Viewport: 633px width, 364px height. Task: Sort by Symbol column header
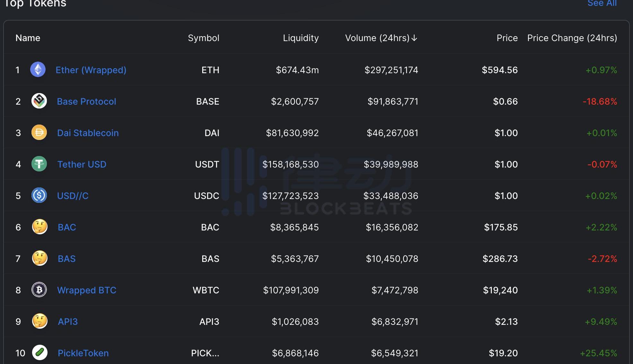click(204, 38)
